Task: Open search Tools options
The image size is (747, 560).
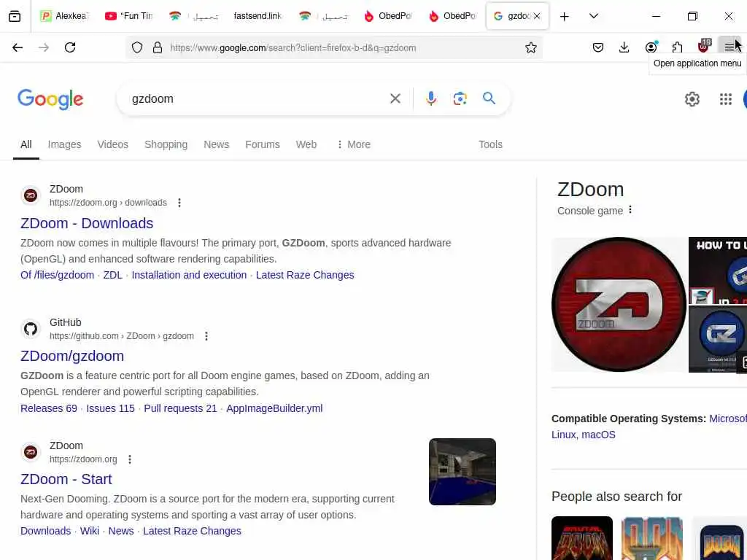Action: 490,144
